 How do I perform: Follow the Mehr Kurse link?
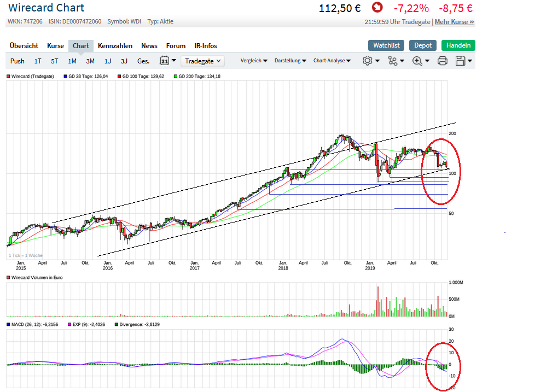(455, 22)
